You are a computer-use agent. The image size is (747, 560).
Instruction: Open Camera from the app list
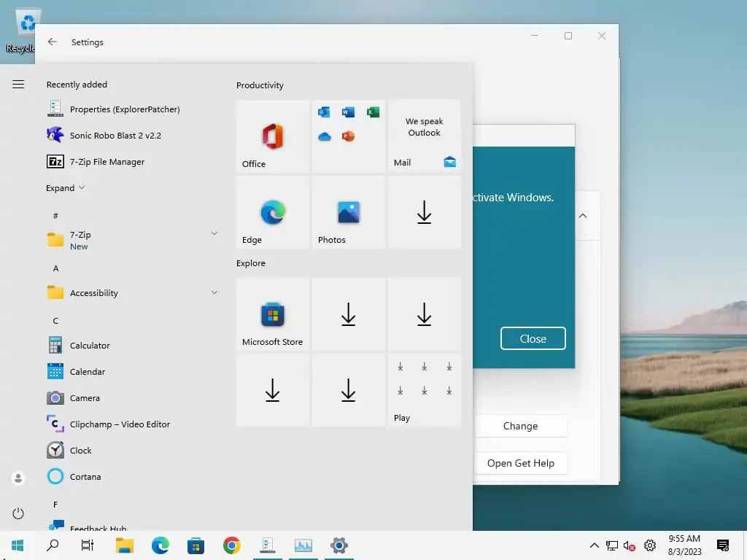[133, 397]
